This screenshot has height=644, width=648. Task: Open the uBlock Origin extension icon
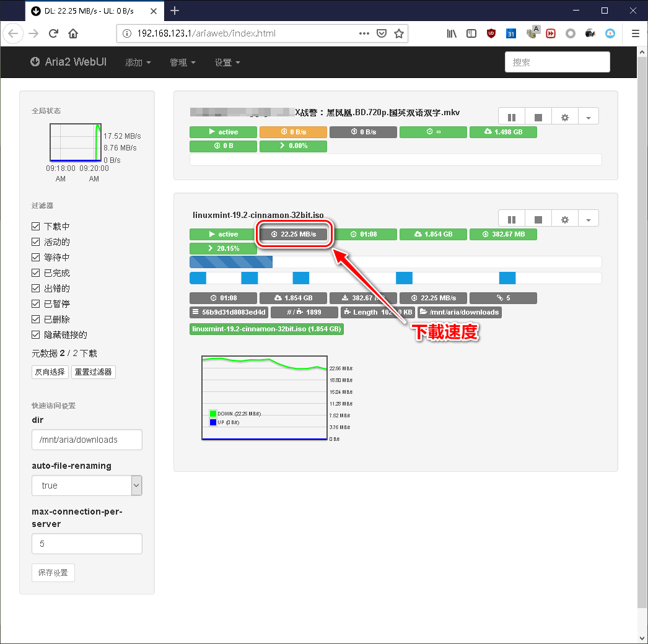(491, 33)
